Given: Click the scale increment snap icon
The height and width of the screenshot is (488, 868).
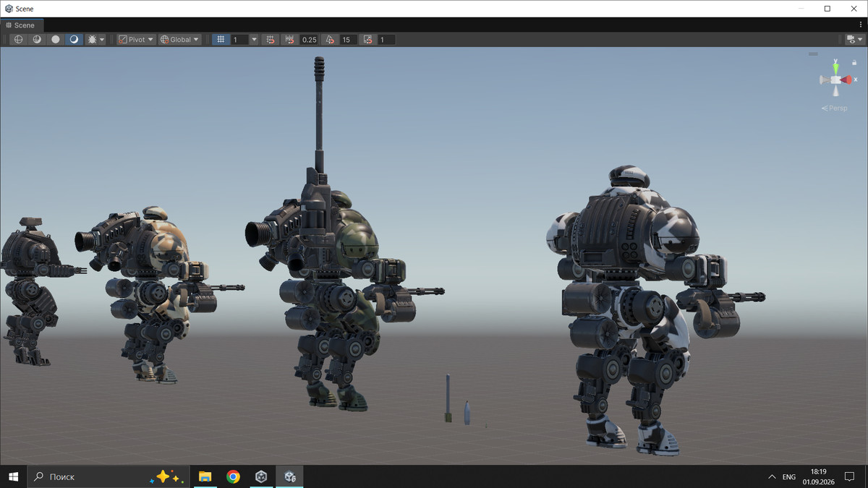Looking at the screenshot, I should coord(368,40).
